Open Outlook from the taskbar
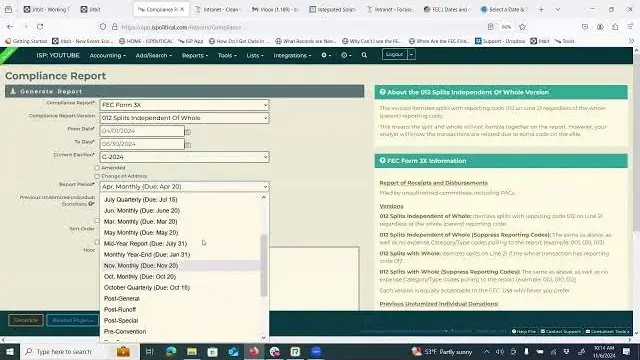Image resolution: width=640 pixels, height=360 pixels. pos(233,351)
